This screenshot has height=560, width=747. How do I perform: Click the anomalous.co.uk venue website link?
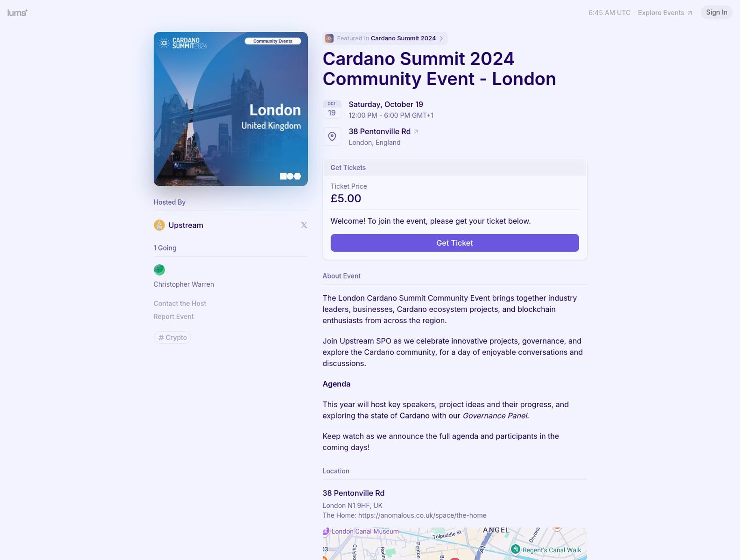coord(422,515)
